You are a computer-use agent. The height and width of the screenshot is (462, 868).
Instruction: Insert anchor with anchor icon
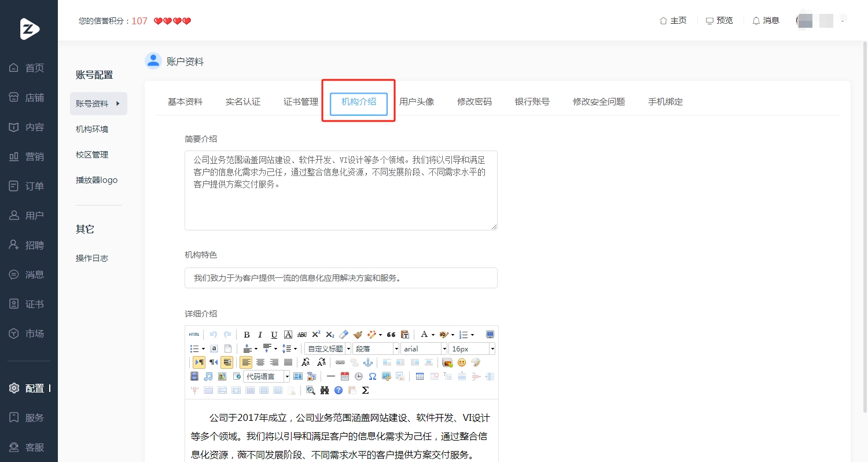[367, 362]
